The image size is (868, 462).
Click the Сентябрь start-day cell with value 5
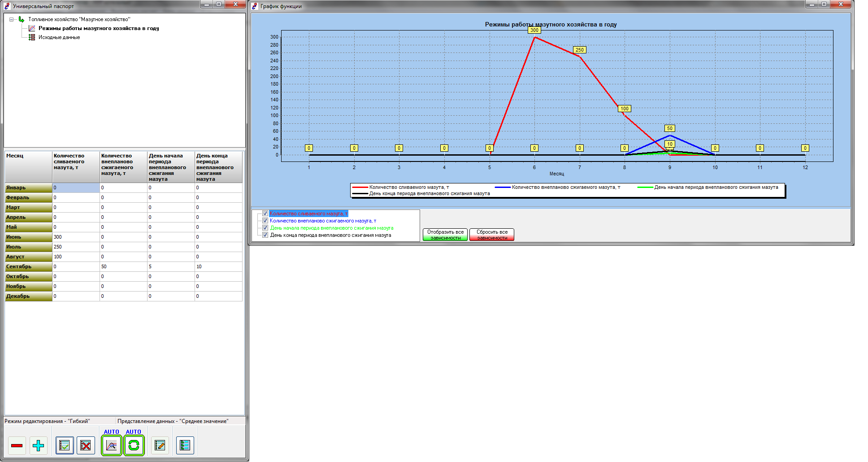pos(171,266)
